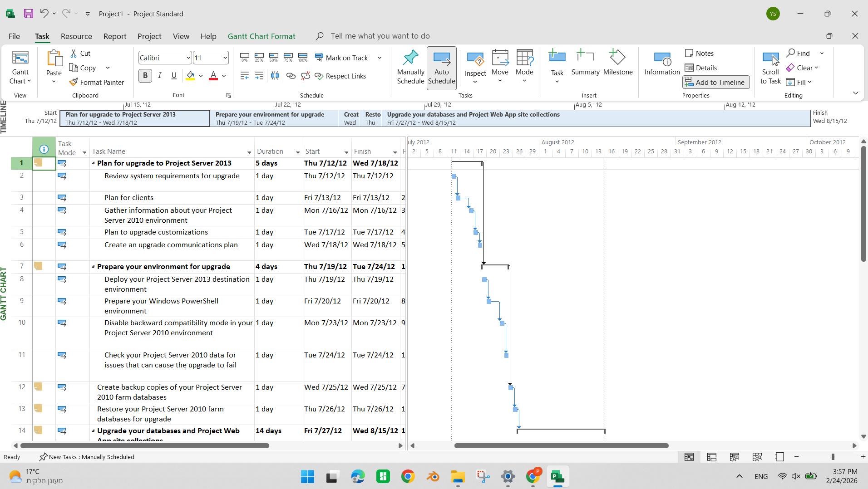Click the Add to Timeline button

click(x=716, y=82)
